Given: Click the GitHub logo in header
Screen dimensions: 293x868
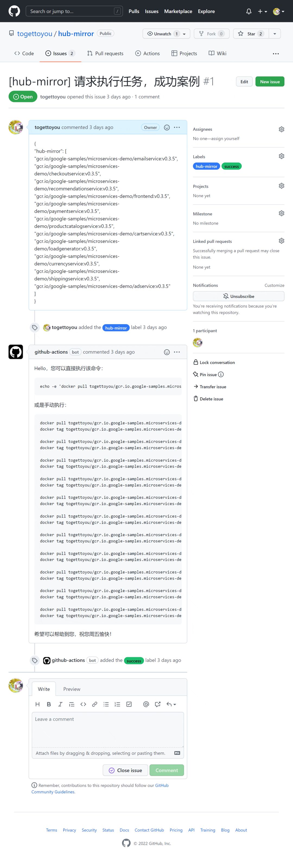Looking at the screenshot, I should pyautogui.click(x=14, y=11).
